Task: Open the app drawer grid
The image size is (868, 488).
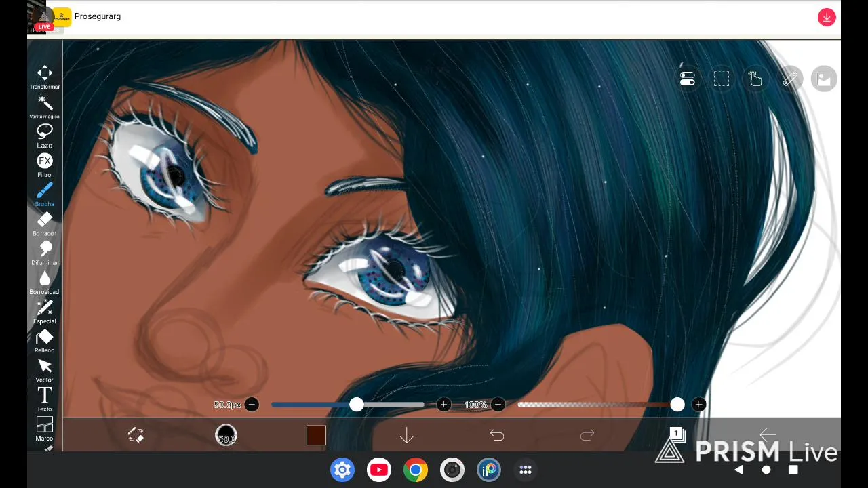Action: tap(526, 470)
